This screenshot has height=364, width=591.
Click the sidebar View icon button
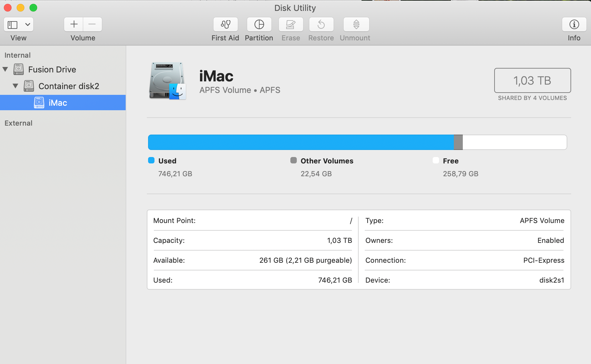tap(12, 25)
